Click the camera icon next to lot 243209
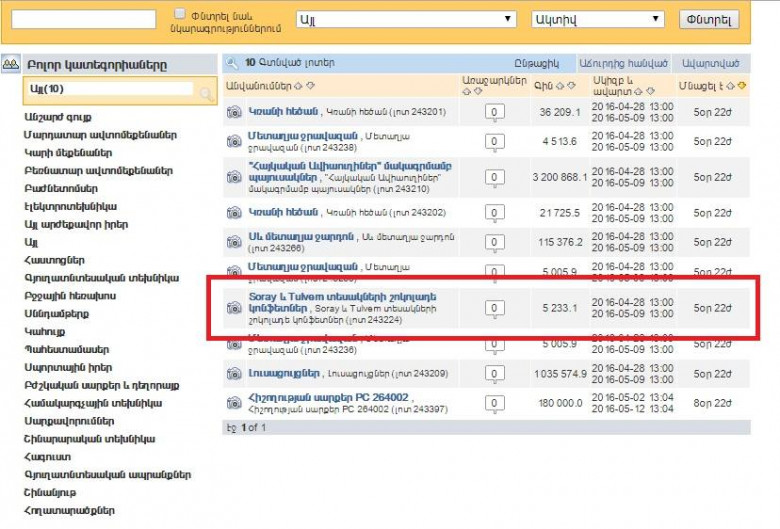 [233, 374]
